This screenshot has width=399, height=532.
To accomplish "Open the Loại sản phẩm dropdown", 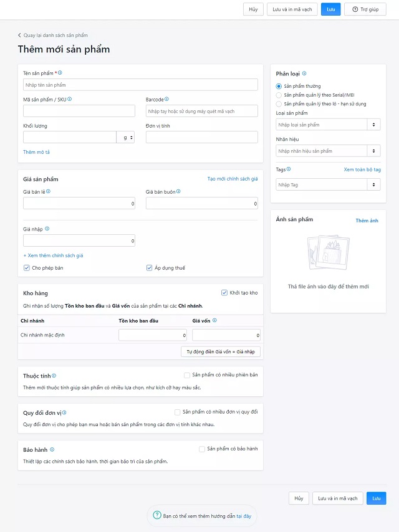I will click(328, 125).
